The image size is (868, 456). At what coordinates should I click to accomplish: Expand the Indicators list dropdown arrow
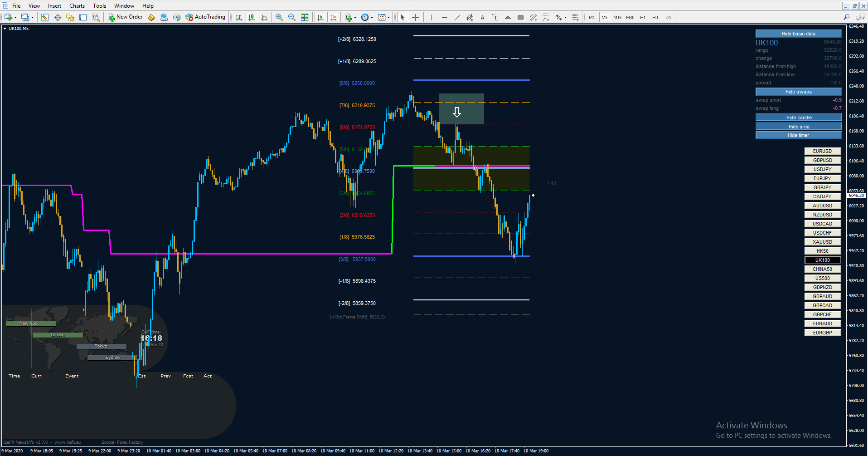point(355,18)
